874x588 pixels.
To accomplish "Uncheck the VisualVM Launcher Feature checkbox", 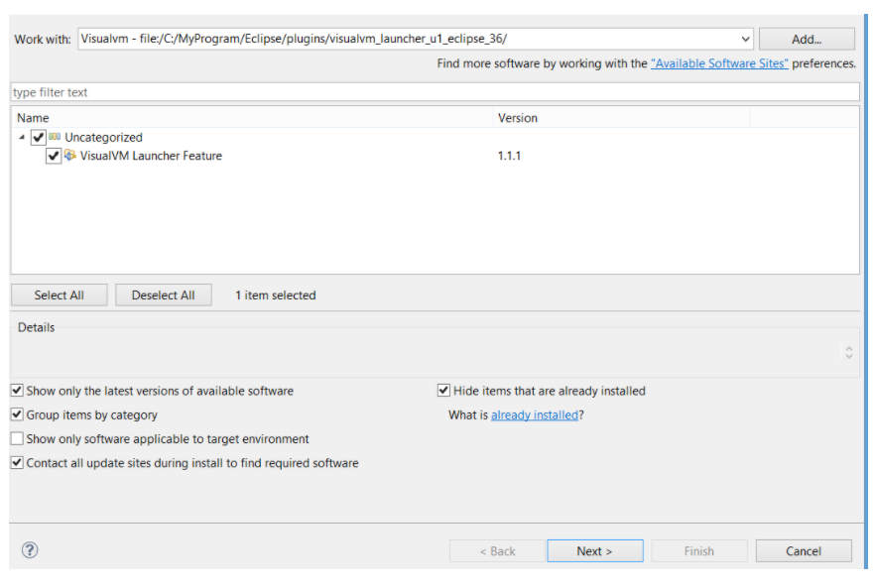I will (54, 156).
